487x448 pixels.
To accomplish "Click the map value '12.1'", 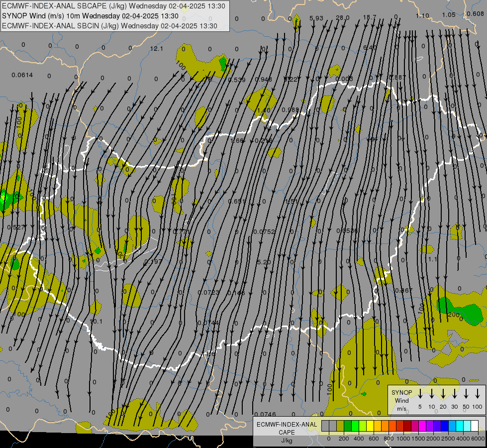I will 157,49.
